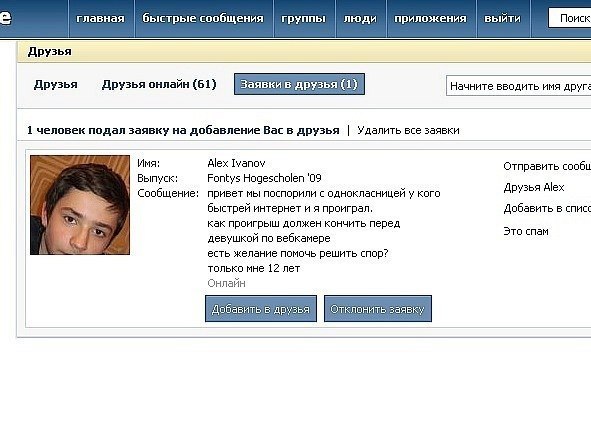Open быстрые сообщения in the top bar
591x448 pixels.
(x=203, y=18)
